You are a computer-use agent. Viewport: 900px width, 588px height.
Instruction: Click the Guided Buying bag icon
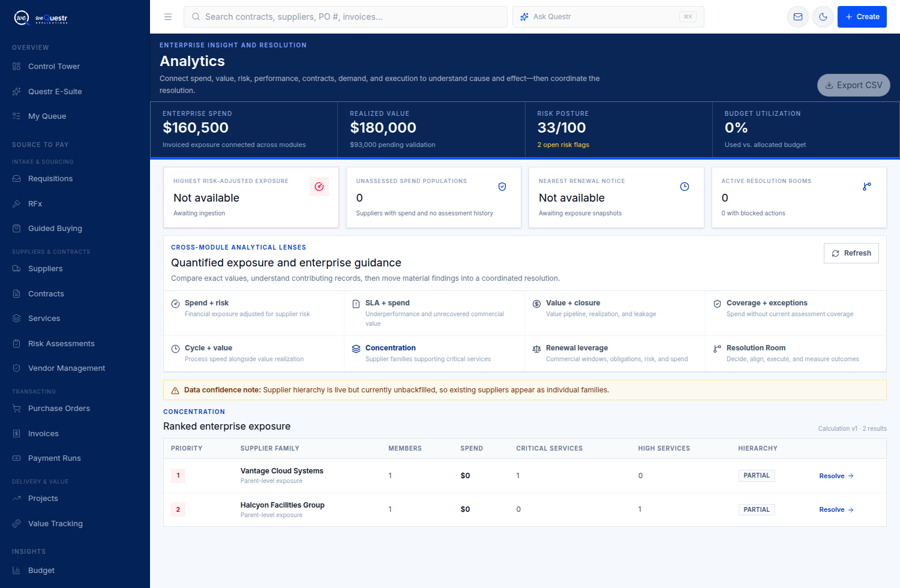coord(17,229)
